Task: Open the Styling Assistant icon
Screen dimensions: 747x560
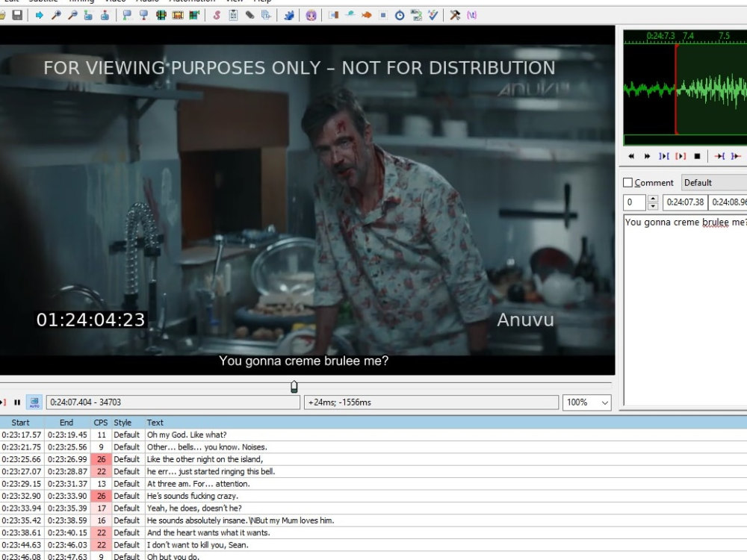Action: 350,15
